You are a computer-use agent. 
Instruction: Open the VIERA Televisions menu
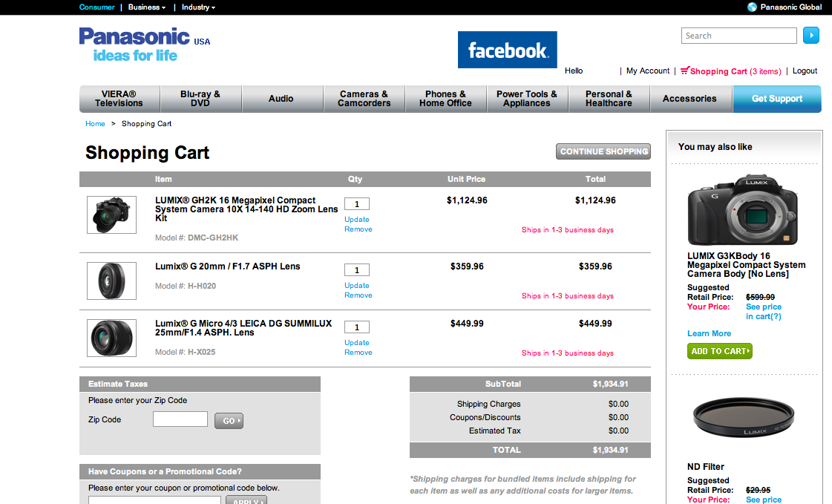click(x=119, y=99)
